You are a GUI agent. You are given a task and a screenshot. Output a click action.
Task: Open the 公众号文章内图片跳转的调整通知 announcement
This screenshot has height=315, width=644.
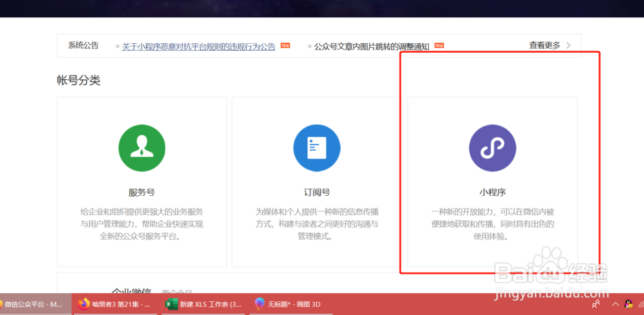point(372,46)
